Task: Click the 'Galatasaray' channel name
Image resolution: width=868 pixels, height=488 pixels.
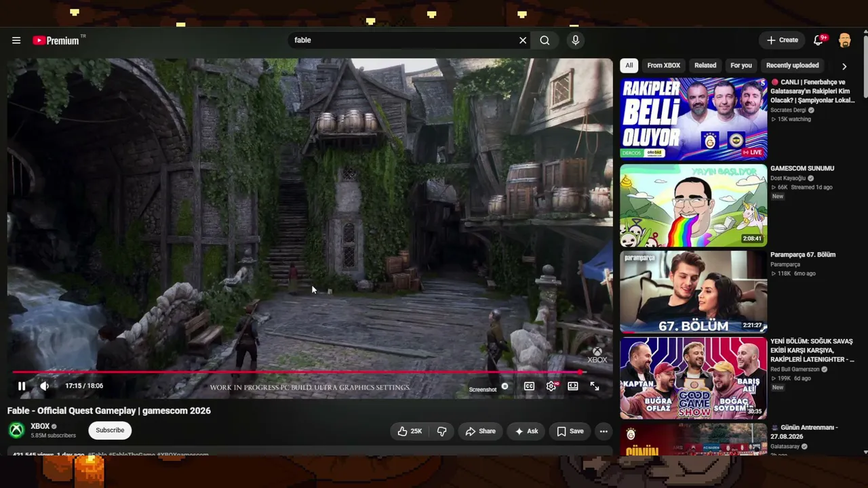Action: [x=784, y=447]
